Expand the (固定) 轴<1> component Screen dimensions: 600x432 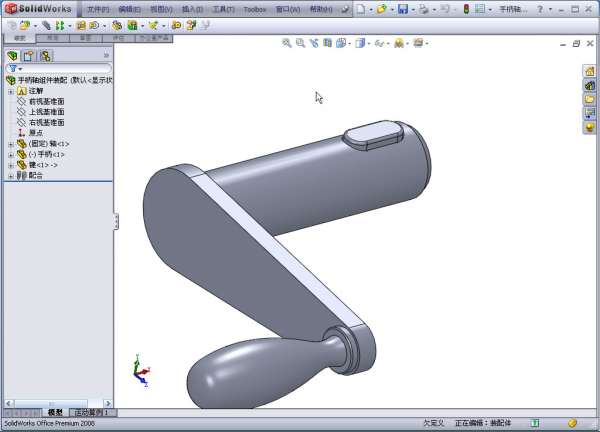(x=10, y=144)
